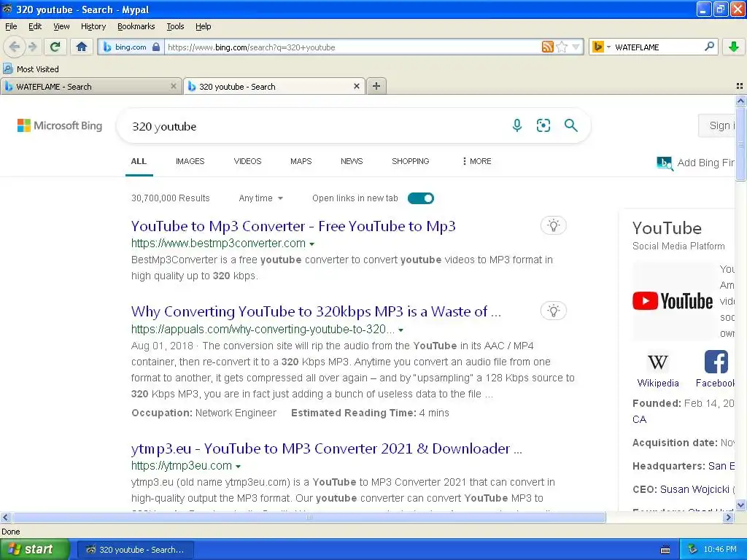Viewport: 747px width, 560px height.
Task: Open Susan Wojcicki CEO link
Action: (694, 489)
